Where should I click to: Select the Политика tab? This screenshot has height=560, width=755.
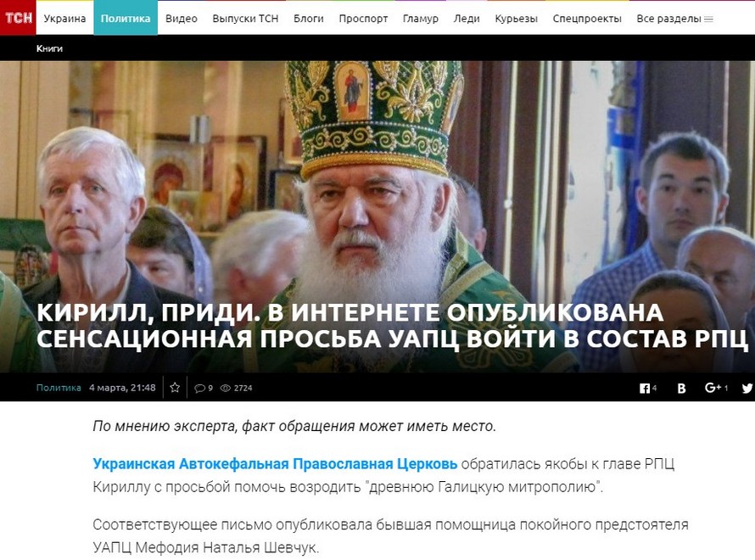(x=126, y=19)
